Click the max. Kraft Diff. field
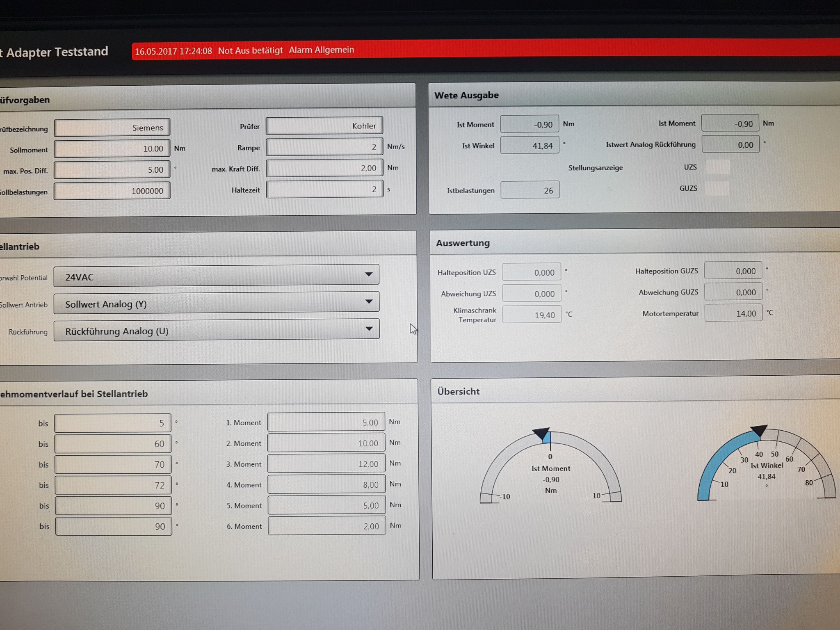 coord(324,168)
